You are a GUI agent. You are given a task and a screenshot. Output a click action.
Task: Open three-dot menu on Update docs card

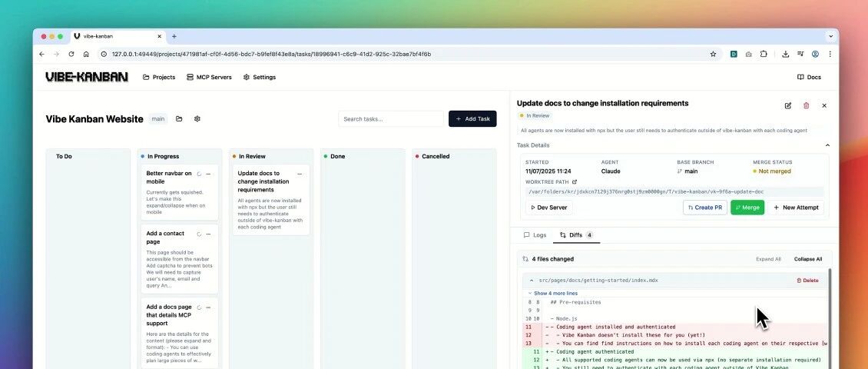click(300, 174)
